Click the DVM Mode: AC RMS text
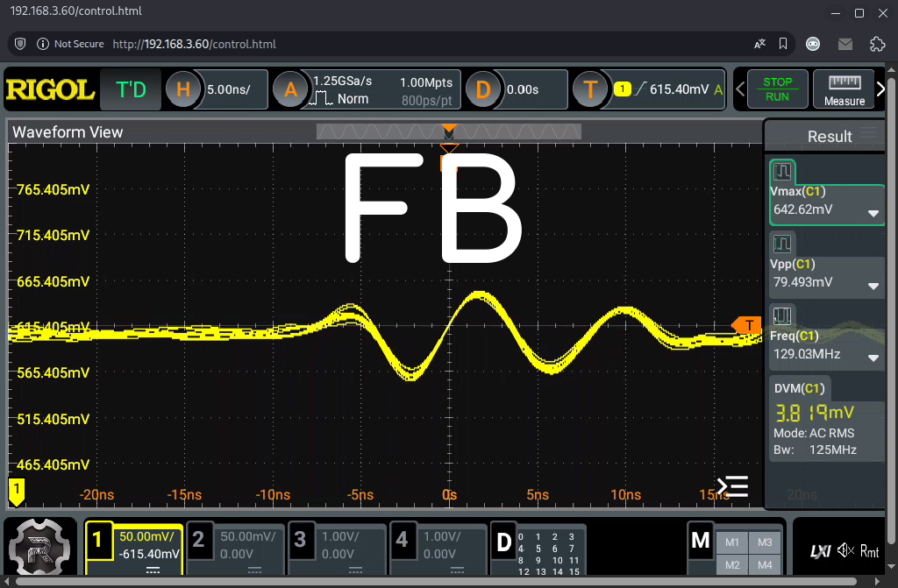This screenshot has height=588, width=898. (814, 434)
